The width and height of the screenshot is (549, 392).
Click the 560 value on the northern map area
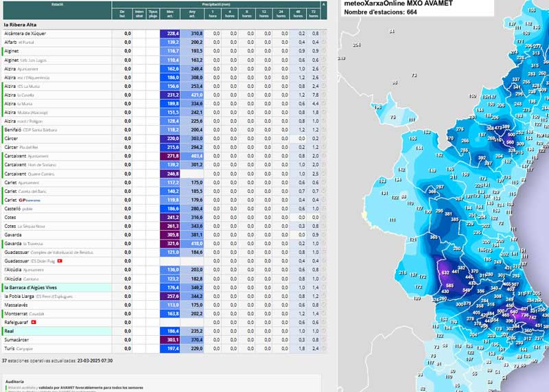(510, 143)
